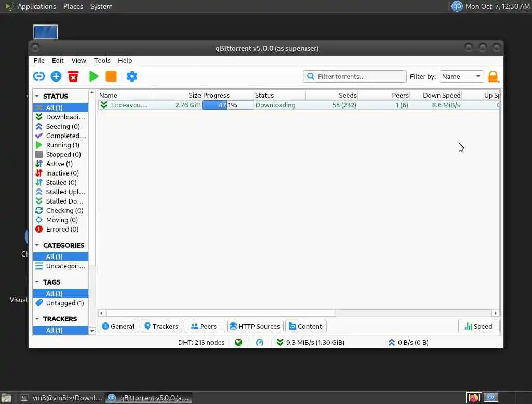Image resolution: width=532 pixels, height=404 pixels.
Task: Sort by Seeds column header
Action: pos(332,96)
